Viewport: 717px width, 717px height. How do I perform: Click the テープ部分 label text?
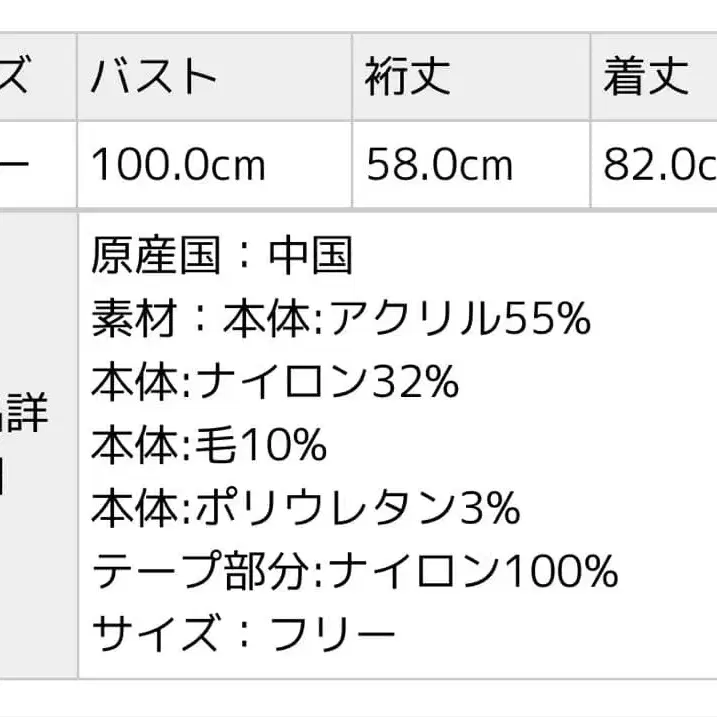tap(203, 571)
